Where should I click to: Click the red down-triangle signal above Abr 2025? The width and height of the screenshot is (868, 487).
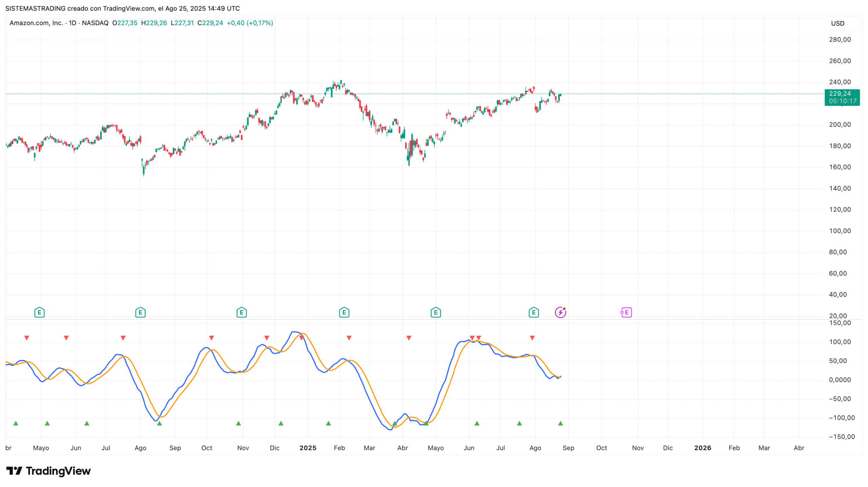[409, 338]
